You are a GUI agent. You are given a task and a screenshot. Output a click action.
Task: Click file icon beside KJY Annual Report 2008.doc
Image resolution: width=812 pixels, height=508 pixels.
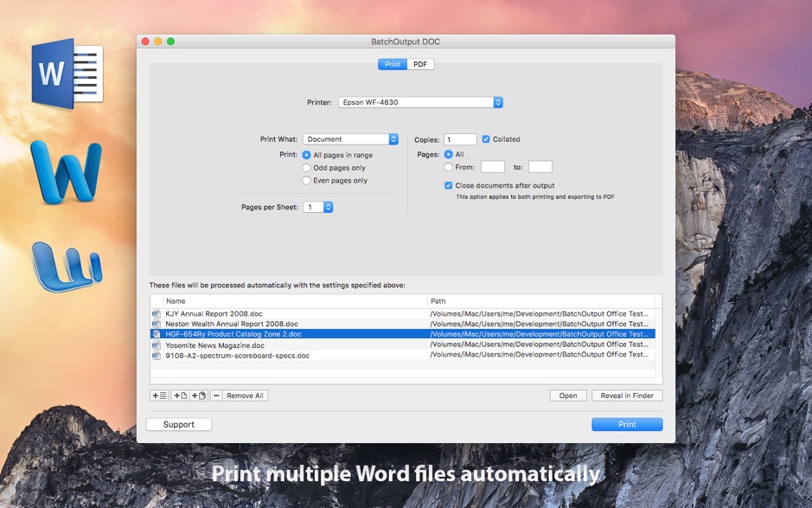156,313
